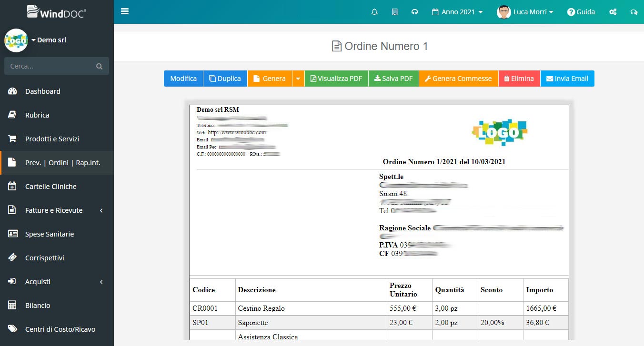Viewport: 644px width, 346px height.
Task: Go to Prodotti e Servizi
Action: coord(52,139)
